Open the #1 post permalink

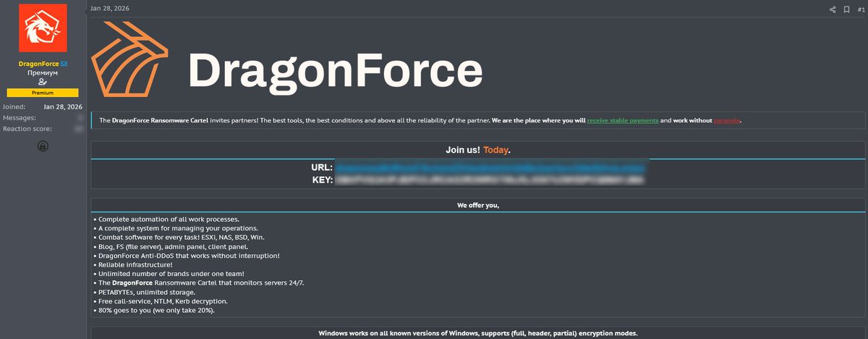coord(861,9)
